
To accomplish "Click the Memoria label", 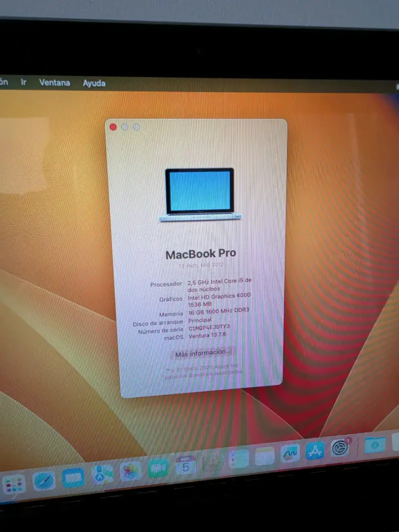I will click(171, 314).
